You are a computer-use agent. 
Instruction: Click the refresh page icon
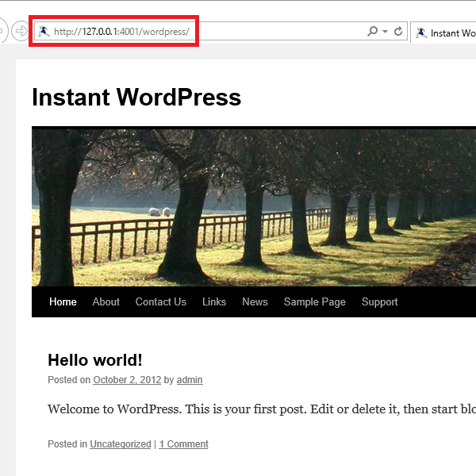pos(398,31)
